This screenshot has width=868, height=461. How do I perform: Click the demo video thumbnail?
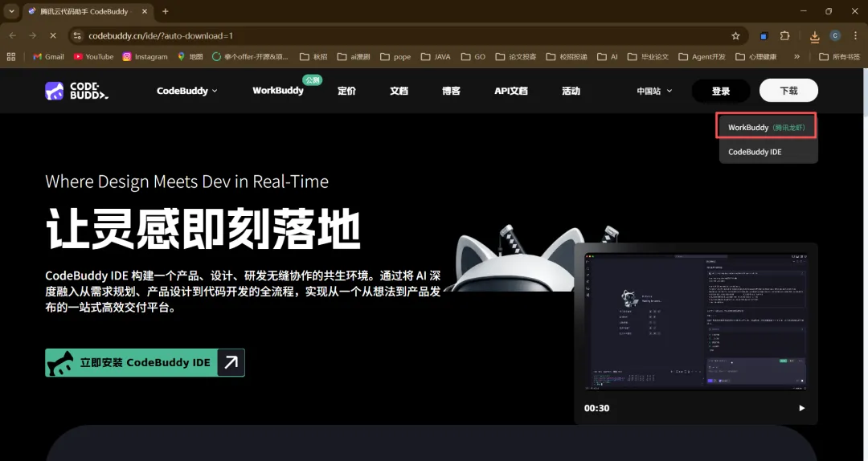point(696,322)
